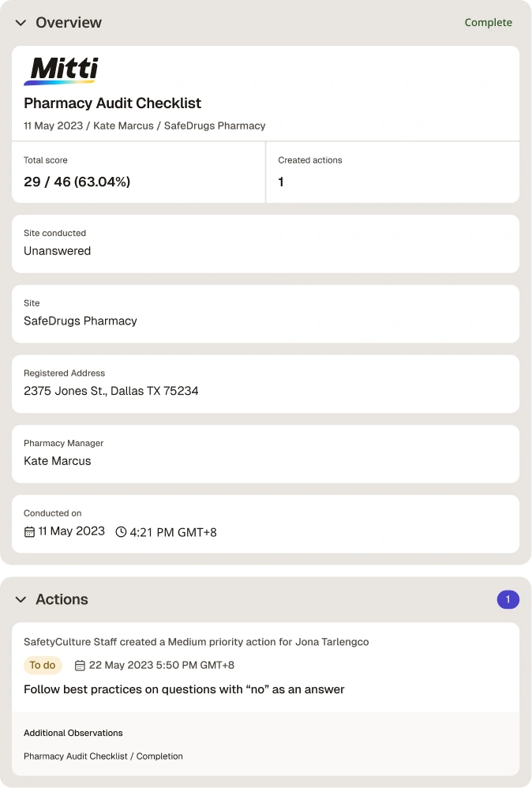532x788 pixels.
Task: Click the Complete status label
Action: 489,23
